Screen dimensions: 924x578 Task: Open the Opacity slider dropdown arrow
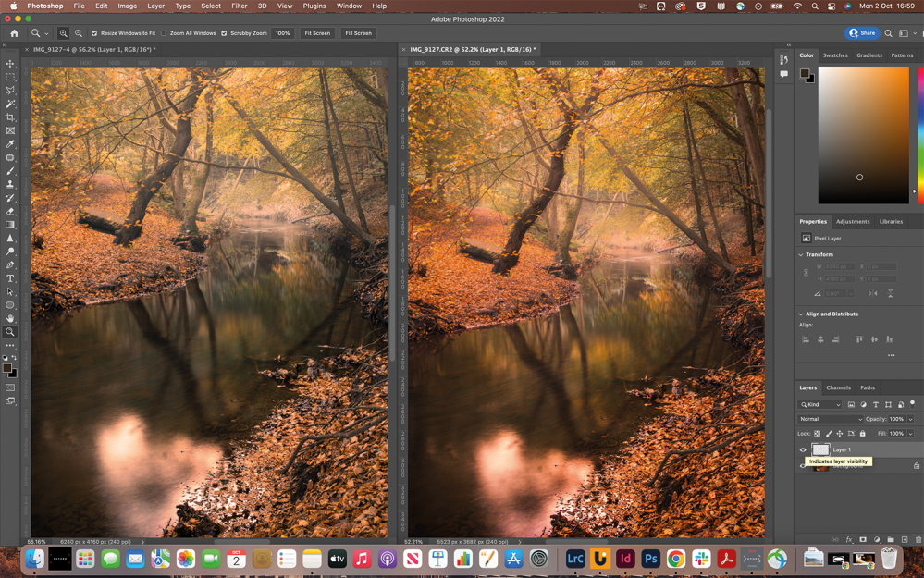[x=910, y=419]
